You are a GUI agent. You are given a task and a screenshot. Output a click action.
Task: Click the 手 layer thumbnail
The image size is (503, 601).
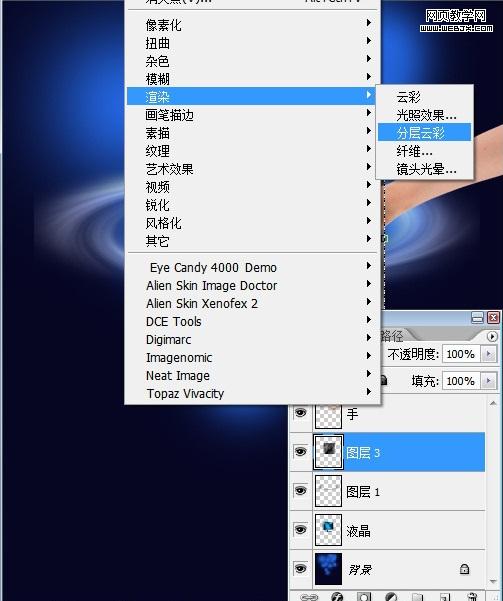tap(328, 416)
